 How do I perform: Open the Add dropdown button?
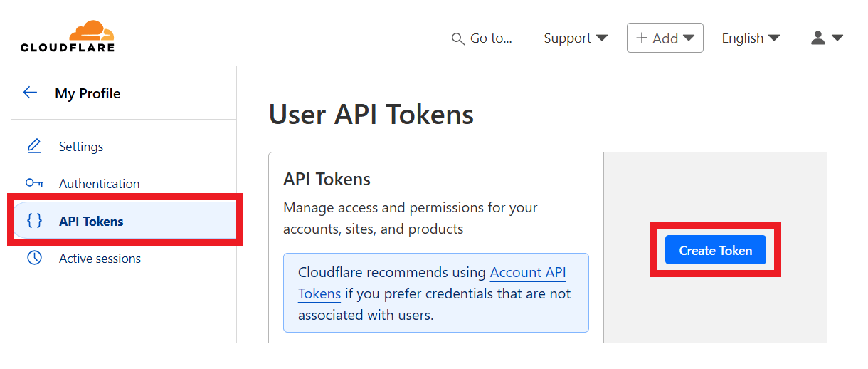click(x=665, y=38)
